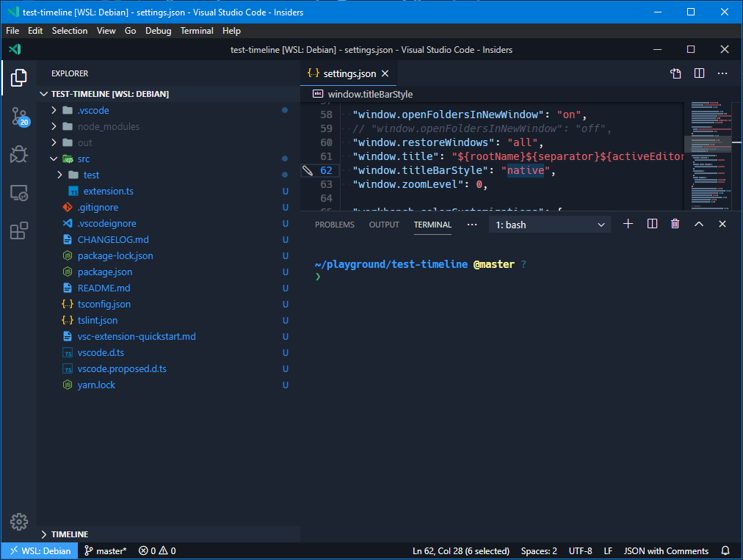Select the Run and Debug icon
This screenshot has height=560, width=743.
pos(18,154)
